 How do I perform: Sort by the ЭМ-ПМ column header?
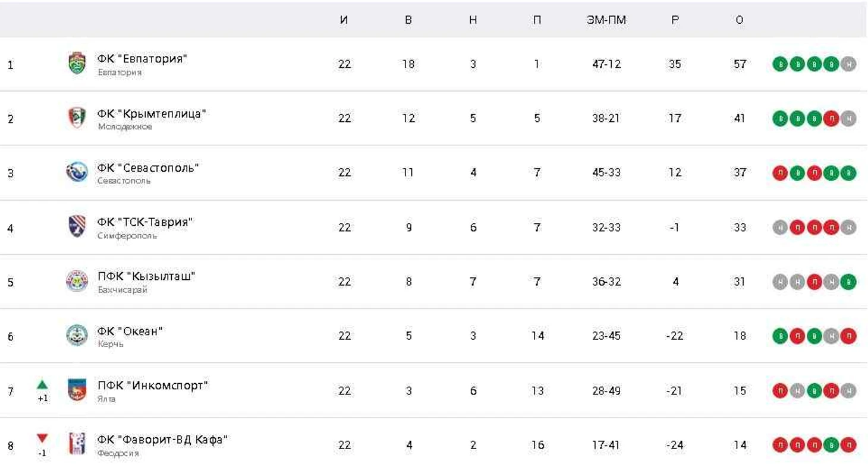[606, 20]
